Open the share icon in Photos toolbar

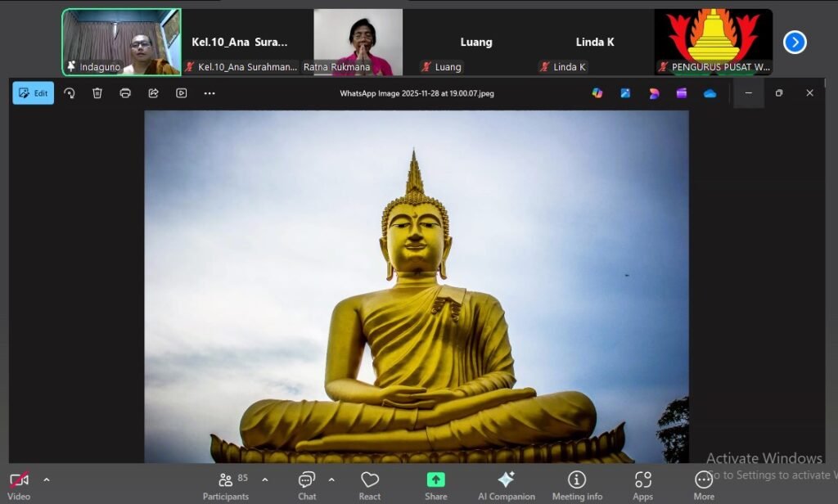[153, 93]
